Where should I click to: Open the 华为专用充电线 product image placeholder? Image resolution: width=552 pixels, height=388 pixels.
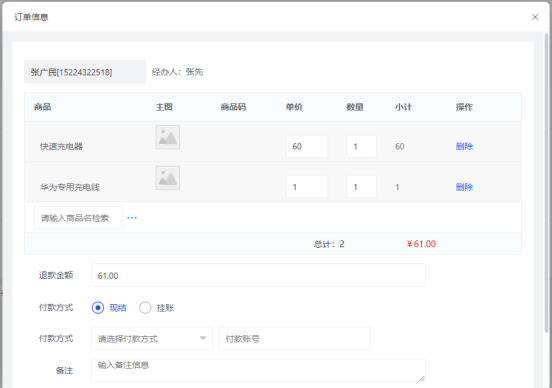[168, 178]
